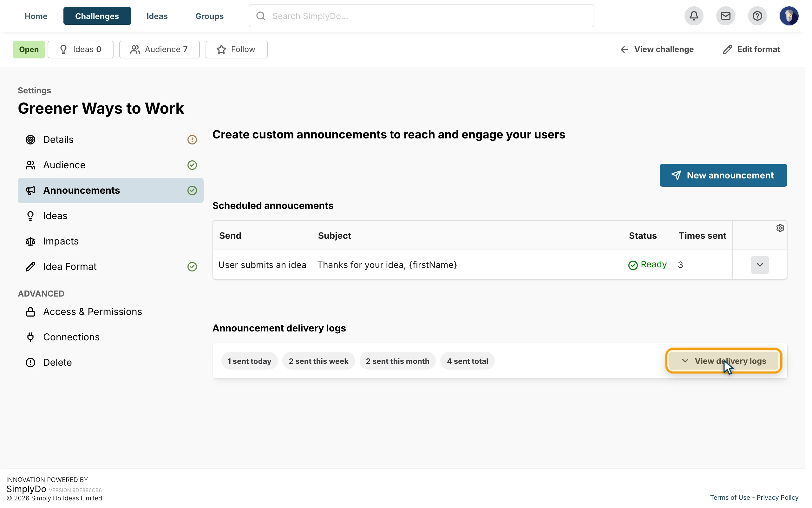Screen dimensions: 812x508
Task: Select Announcements in the settings sidebar
Action: coord(110,190)
